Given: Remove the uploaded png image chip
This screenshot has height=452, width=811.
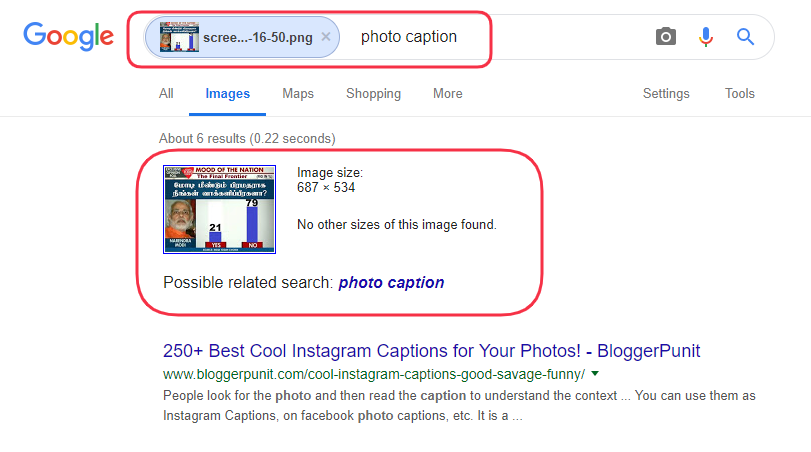Looking at the screenshot, I should tap(326, 37).
